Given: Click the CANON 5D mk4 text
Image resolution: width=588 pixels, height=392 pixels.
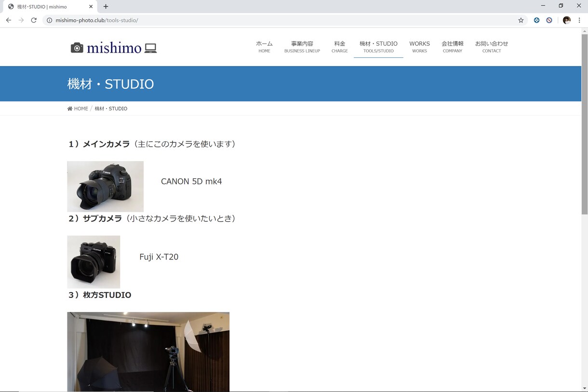Looking at the screenshot, I should [x=191, y=181].
